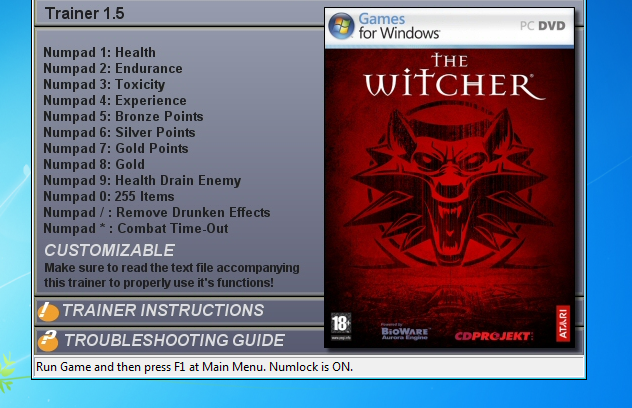Click the wolf medallion cover artwork
The width and height of the screenshot is (632, 408).
tap(449, 189)
